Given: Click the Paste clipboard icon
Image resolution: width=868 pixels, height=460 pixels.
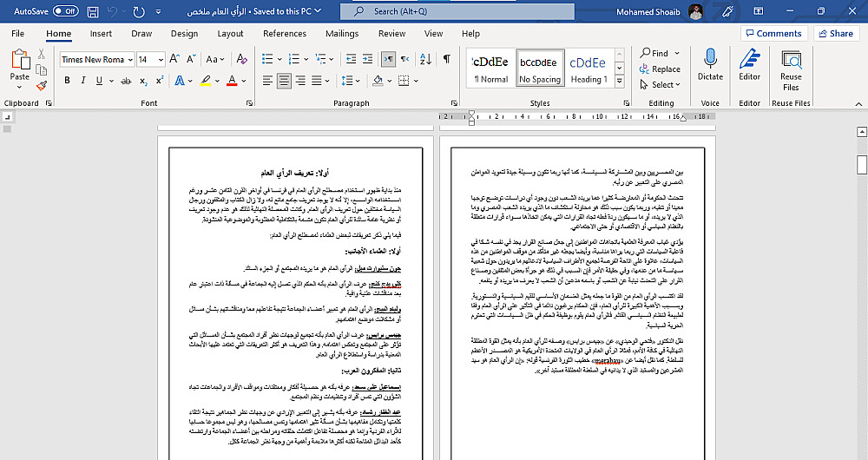Looking at the screenshot, I should click(20, 59).
